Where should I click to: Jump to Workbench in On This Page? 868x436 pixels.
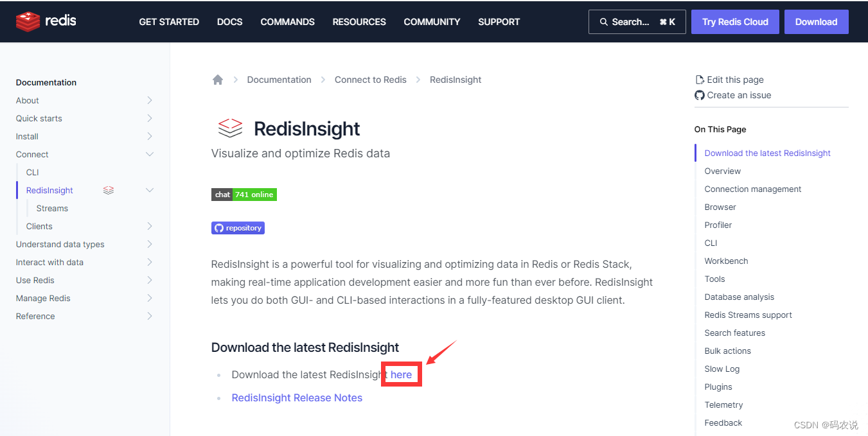pyautogui.click(x=727, y=261)
